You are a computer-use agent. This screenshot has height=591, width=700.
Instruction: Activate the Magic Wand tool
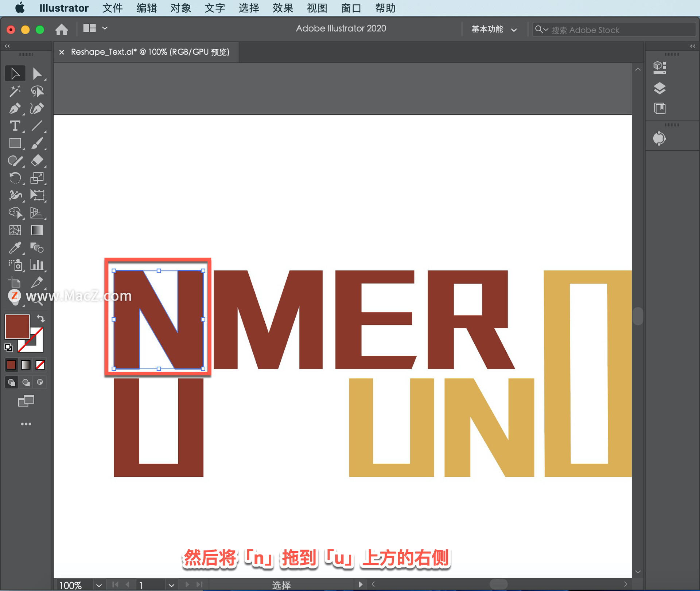click(x=15, y=91)
